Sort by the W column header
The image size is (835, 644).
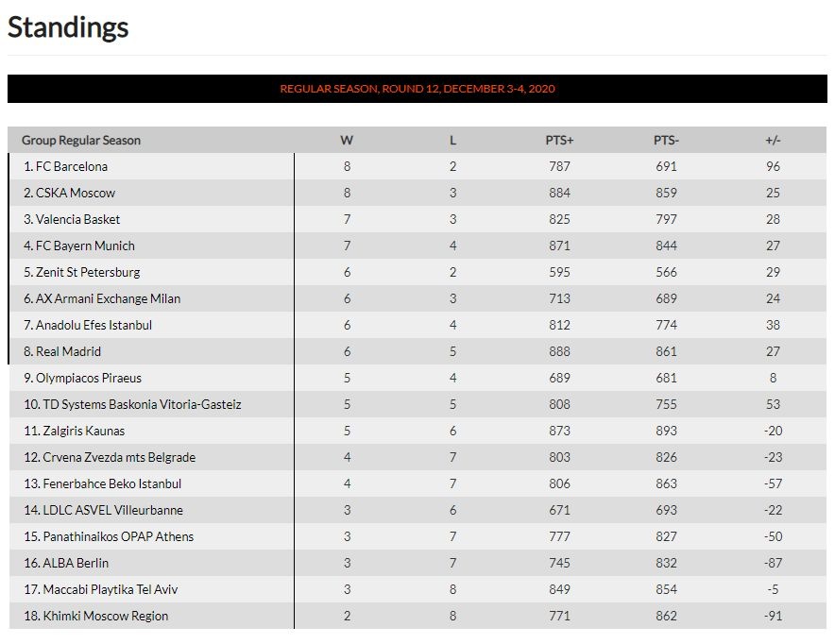[x=347, y=141]
